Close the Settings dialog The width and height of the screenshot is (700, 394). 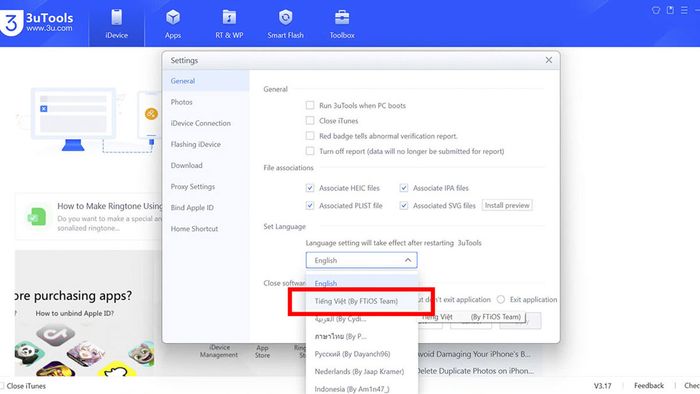coord(549,60)
